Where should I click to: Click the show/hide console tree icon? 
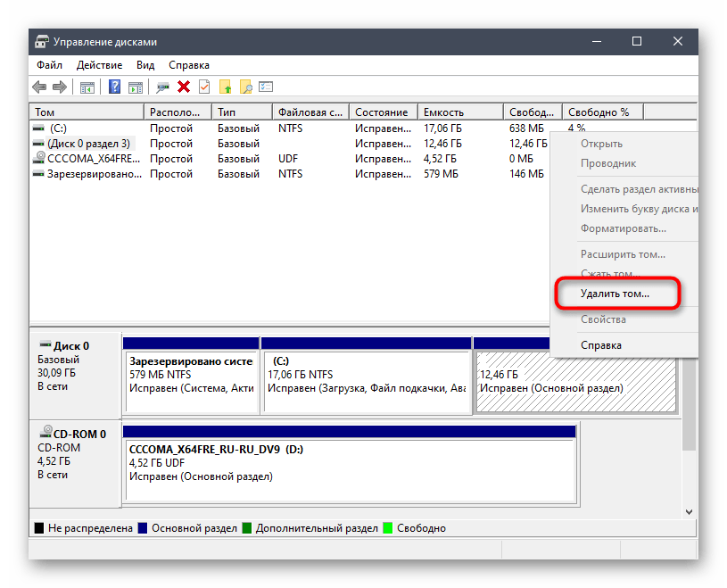pyautogui.click(x=87, y=87)
